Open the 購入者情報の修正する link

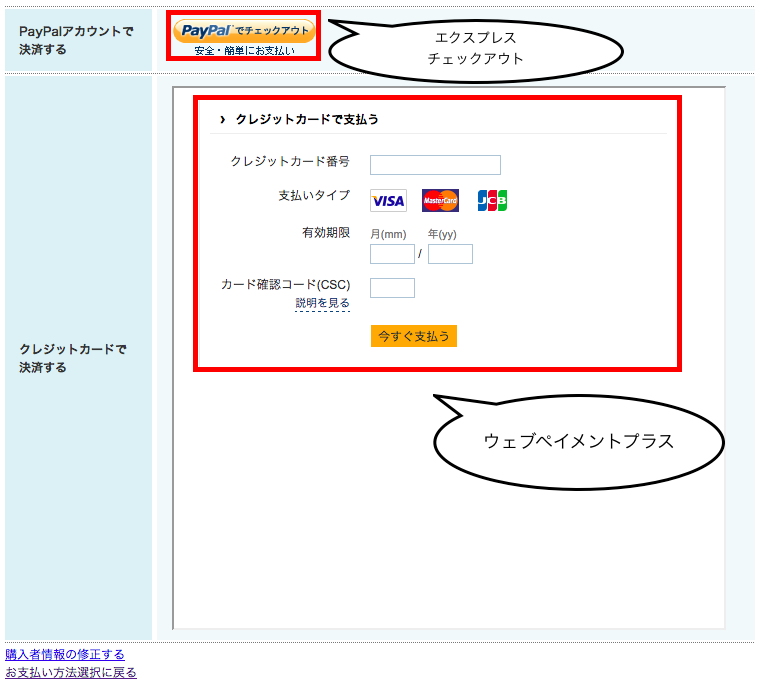65,654
